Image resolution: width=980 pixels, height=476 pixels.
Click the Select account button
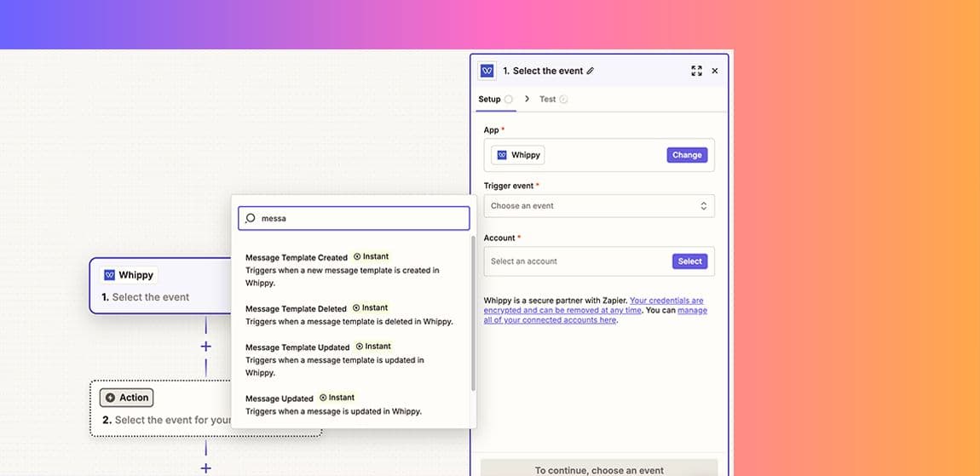(690, 261)
